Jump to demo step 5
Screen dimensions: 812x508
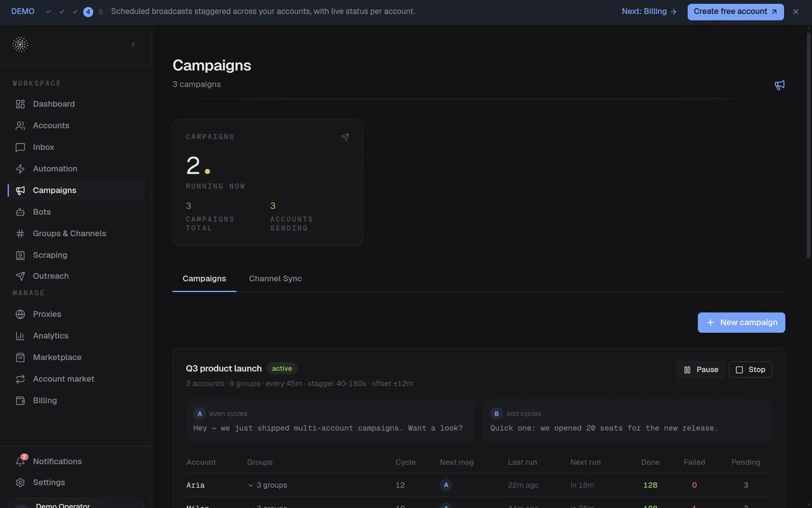(101, 11)
